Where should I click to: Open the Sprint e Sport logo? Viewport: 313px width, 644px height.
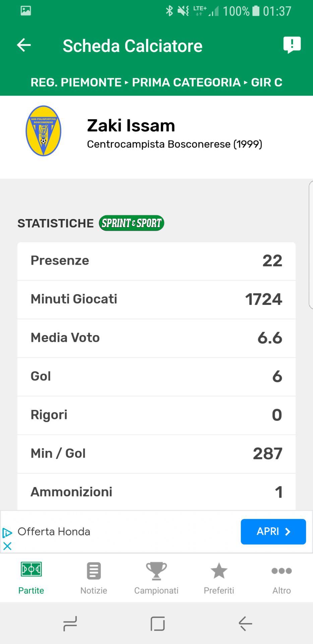pyautogui.click(x=131, y=223)
